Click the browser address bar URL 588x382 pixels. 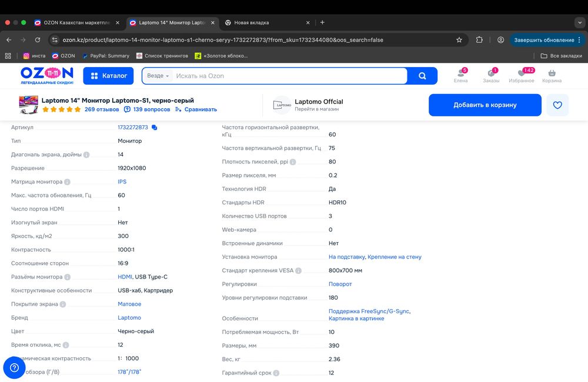coord(223,40)
